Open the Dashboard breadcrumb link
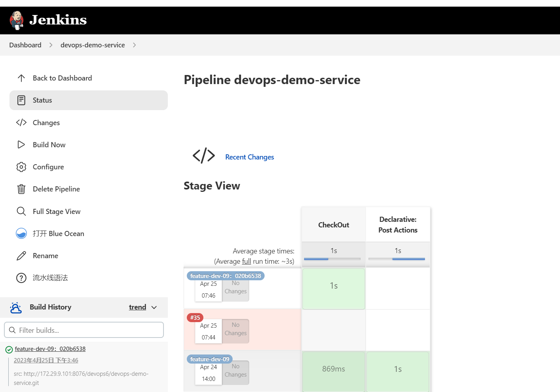The height and width of the screenshot is (392, 560). click(25, 45)
